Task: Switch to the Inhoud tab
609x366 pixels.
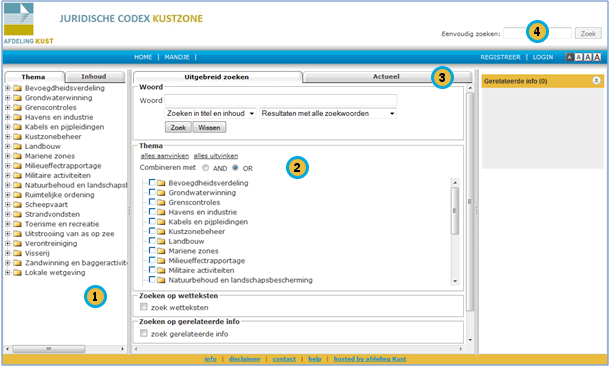Action: click(95, 77)
